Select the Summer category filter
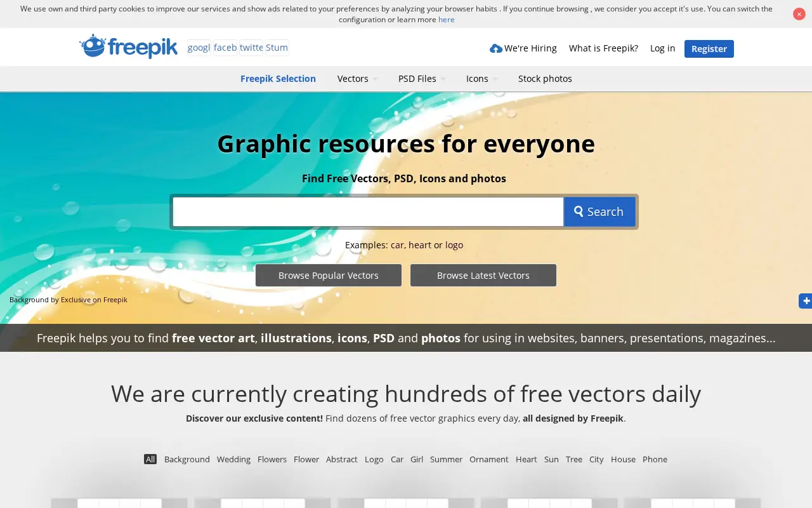This screenshot has height=508, width=812. 447,459
